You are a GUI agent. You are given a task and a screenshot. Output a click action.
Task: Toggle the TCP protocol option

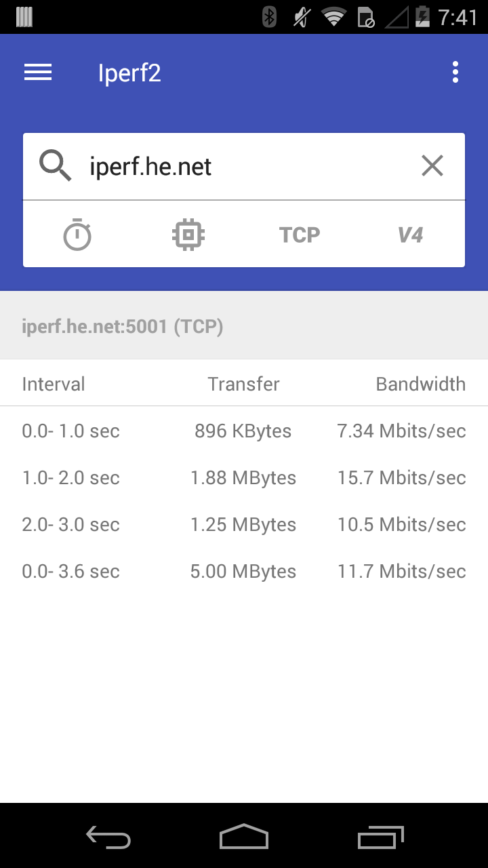pos(300,235)
